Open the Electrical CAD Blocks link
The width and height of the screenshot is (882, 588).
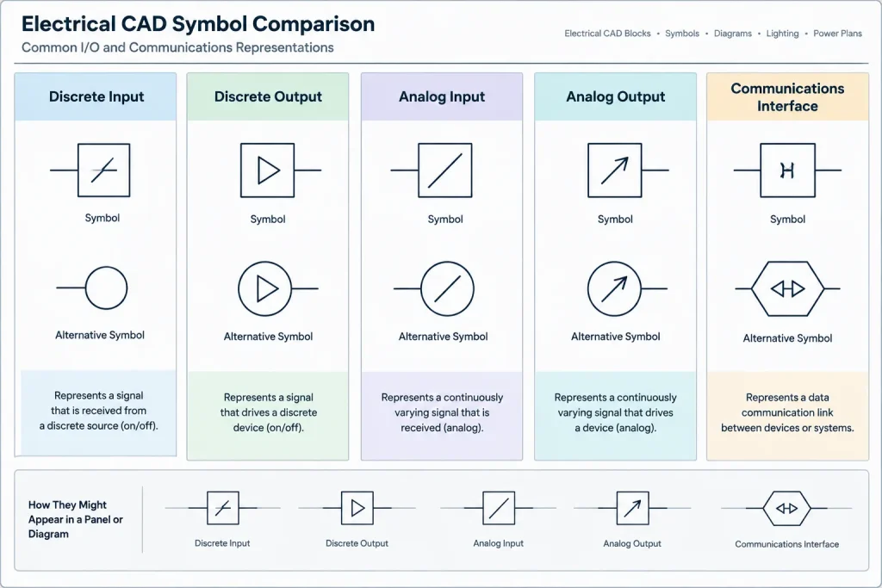point(607,34)
